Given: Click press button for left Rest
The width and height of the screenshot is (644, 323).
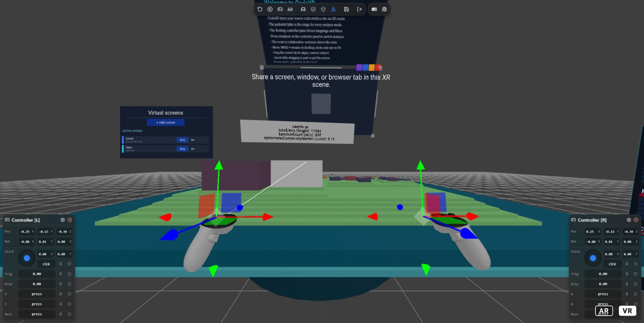Looking at the screenshot, I should click(37, 314).
